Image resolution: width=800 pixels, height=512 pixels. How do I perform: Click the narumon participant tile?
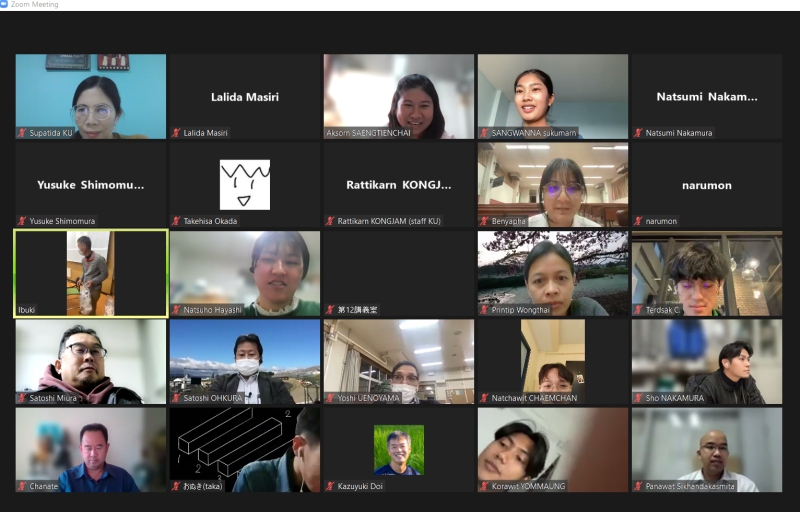point(706,185)
